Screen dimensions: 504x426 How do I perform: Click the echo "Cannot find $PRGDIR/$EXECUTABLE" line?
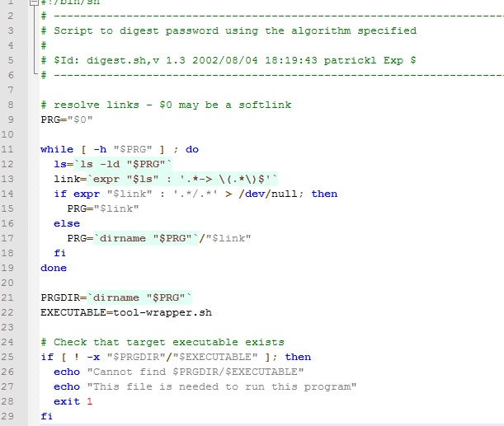[x=179, y=372]
